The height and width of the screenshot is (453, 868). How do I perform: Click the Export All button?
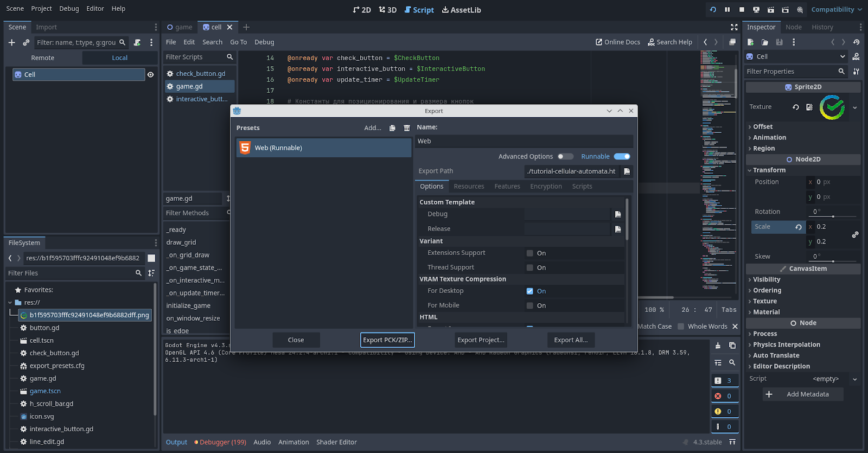[571, 340]
